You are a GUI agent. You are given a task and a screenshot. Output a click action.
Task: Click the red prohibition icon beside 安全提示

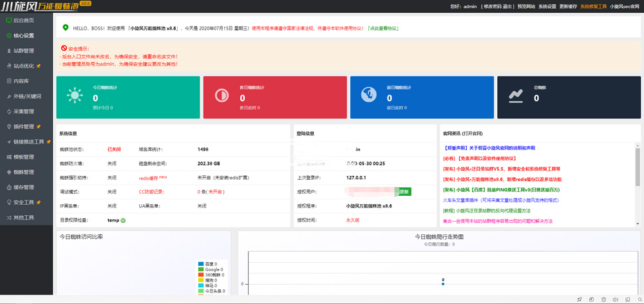click(64, 48)
